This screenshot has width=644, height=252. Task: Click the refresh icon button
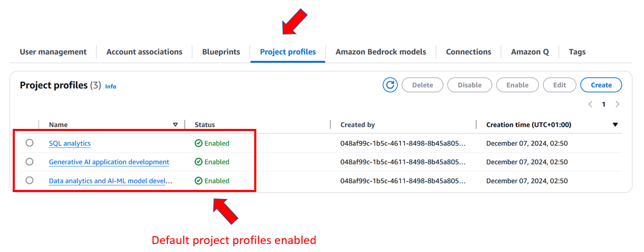[390, 85]
